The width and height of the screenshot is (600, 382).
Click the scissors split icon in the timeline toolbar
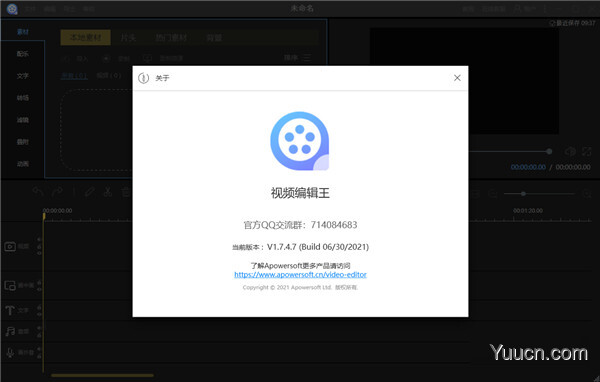point(108,192)
